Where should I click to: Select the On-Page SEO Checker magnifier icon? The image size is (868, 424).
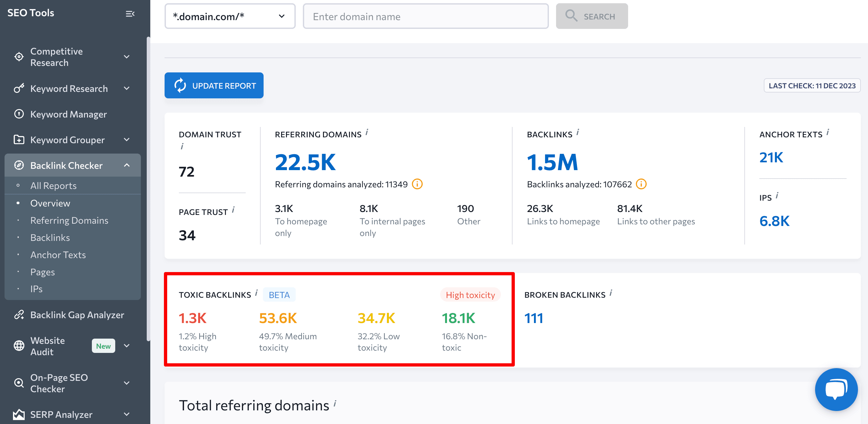pyautogui.click(x=19, y=382)
